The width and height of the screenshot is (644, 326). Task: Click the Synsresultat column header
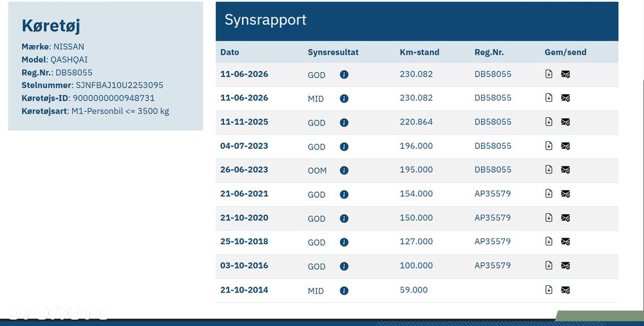[333, 52]
